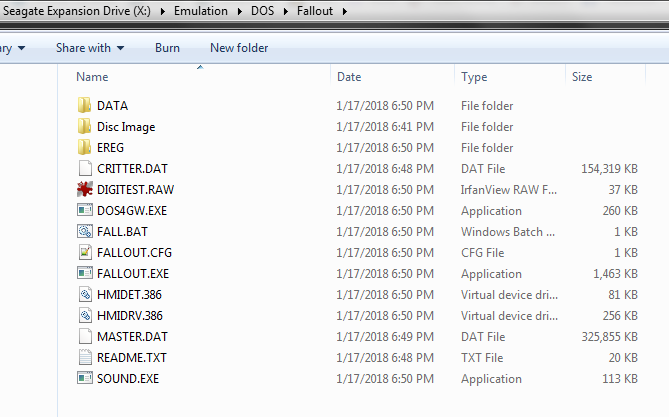Click the 1,463 KB size value
The height and width of the screenshot is (417, 669).
(615, 274)
